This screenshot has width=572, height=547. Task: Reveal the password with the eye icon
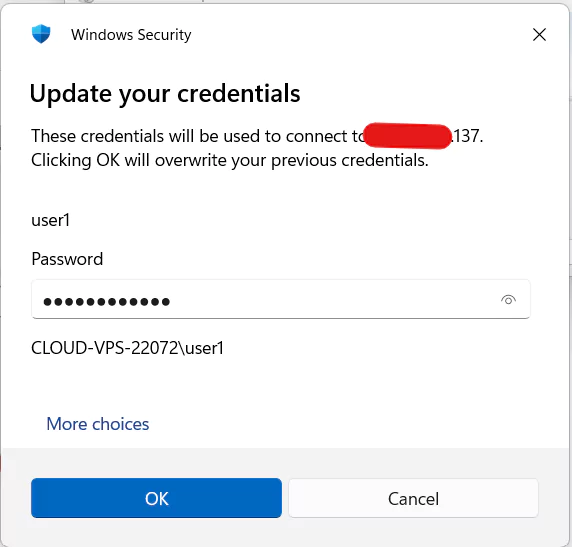tap(508, 300)
